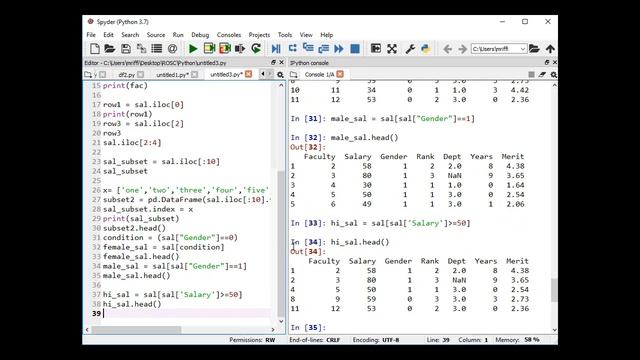Open the working directory path dropdown
This screenshot has height=360, width=640.
click(x=522, y=49)
